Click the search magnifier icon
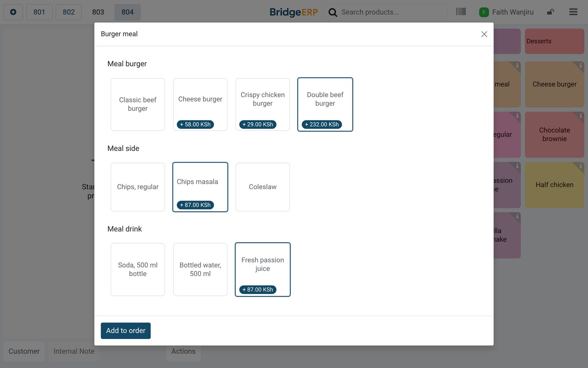The height and width of the screenshot is (368, 588). (333, 12)
